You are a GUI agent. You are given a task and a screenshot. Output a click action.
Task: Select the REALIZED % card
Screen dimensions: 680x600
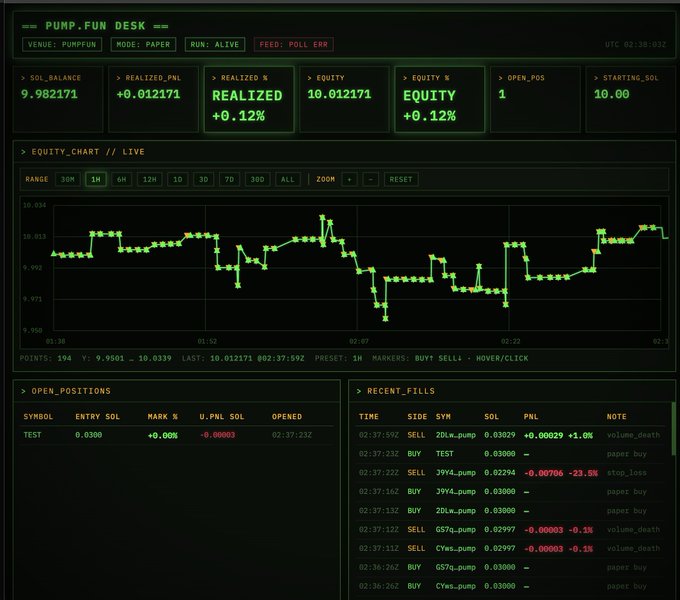pyautogui.click(x=249, y=99)
